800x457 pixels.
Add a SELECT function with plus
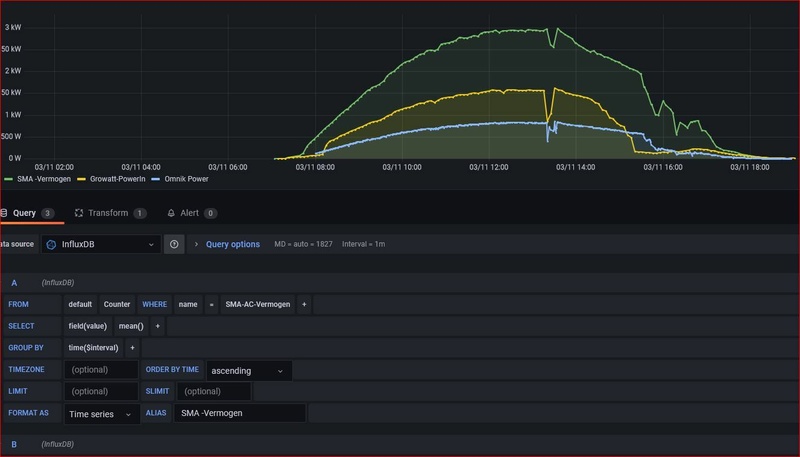click(x=157, y=326)
